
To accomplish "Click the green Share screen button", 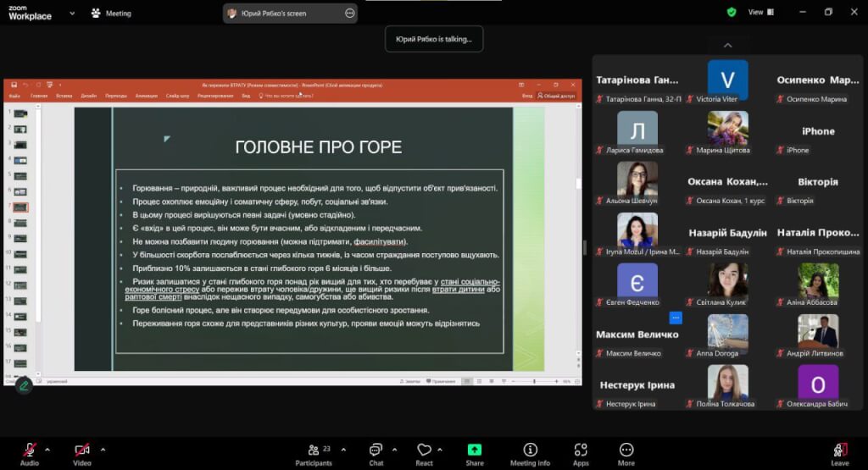I will (x=475, y=453).
